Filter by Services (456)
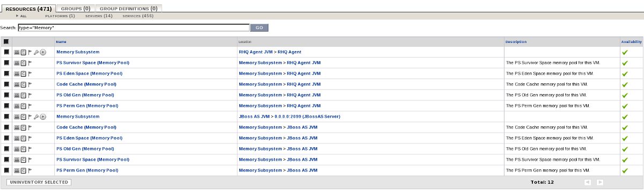 (x=138, y=16)
